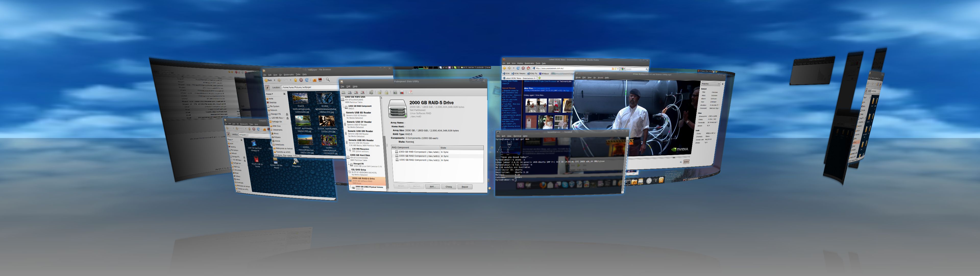Select /dev/sdc1 RAID component row
This screenshot has width=980, height=276.
(438, 160)
